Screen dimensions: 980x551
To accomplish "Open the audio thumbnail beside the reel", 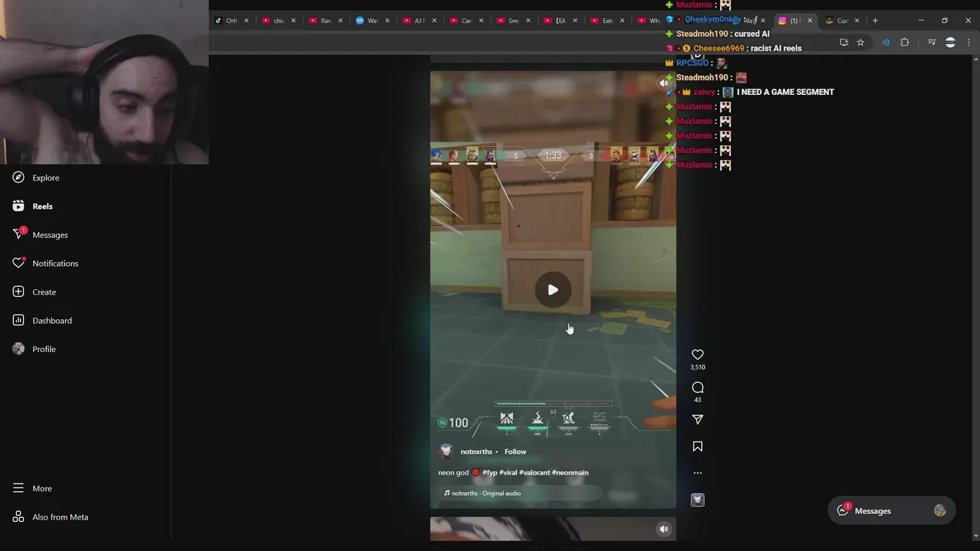I will point(697,500).
